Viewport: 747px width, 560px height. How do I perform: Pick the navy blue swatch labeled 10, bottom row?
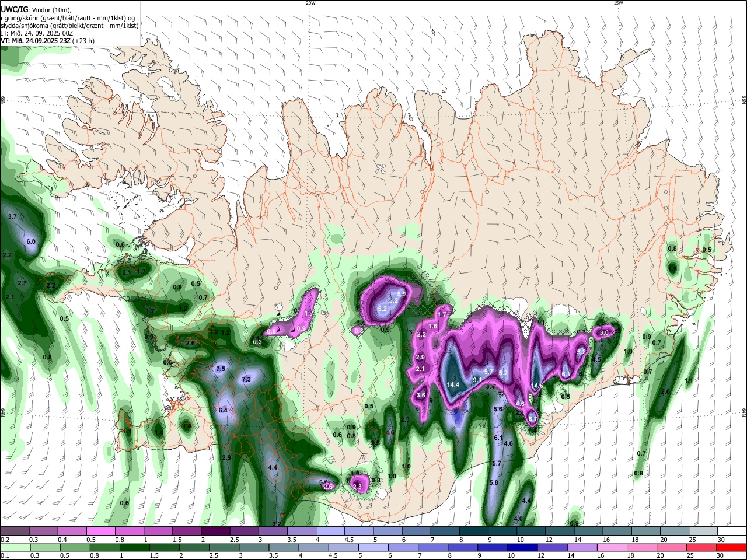coord(523,547)
